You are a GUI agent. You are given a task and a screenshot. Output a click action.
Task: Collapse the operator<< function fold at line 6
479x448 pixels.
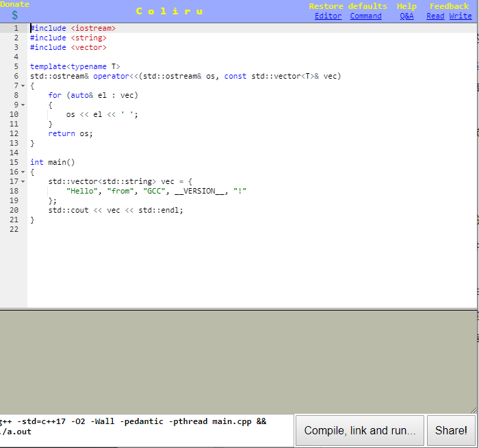tap(23, 86)
